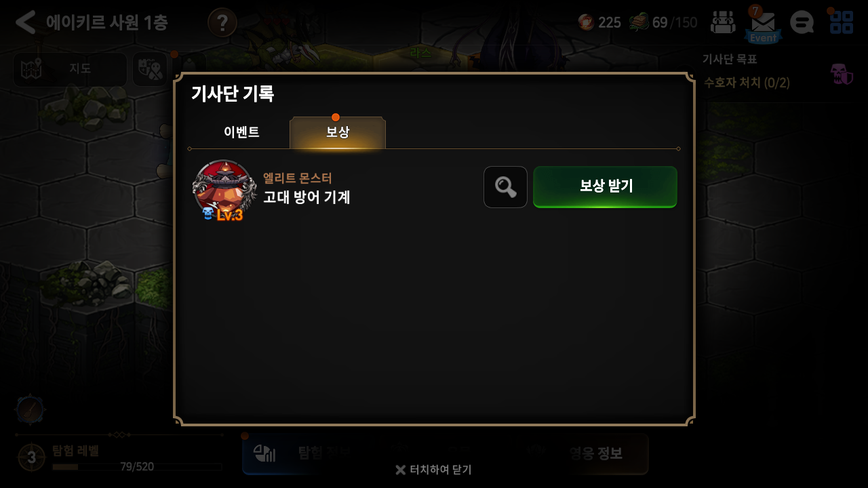Open the Event mailbox icon

tap(763, 24)
